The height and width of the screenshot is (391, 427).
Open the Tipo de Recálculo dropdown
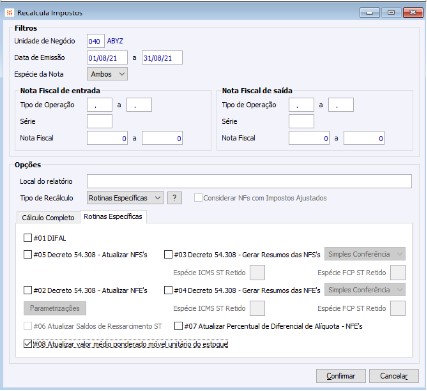coord(125,198)
